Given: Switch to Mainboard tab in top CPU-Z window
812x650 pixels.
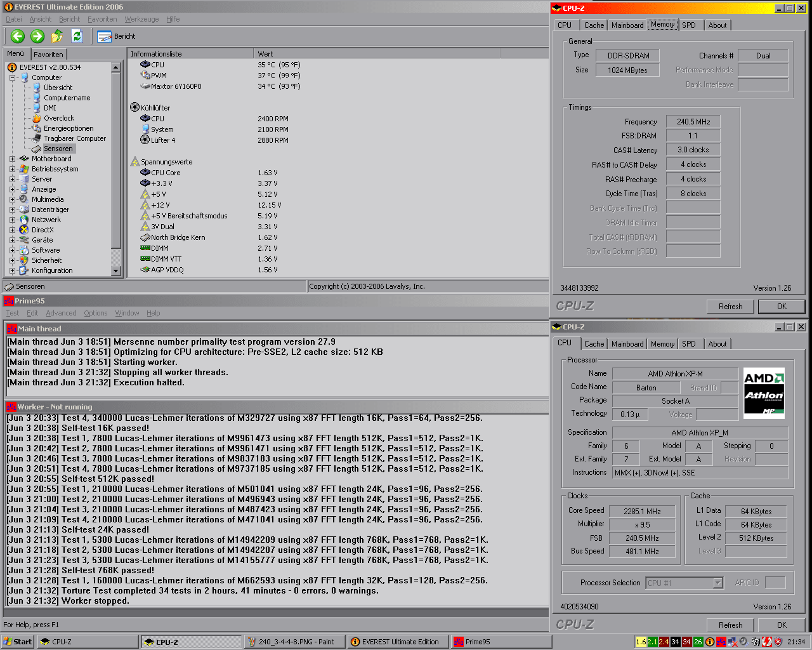Looking at the screenshot, I should click(x=627, y=25).
